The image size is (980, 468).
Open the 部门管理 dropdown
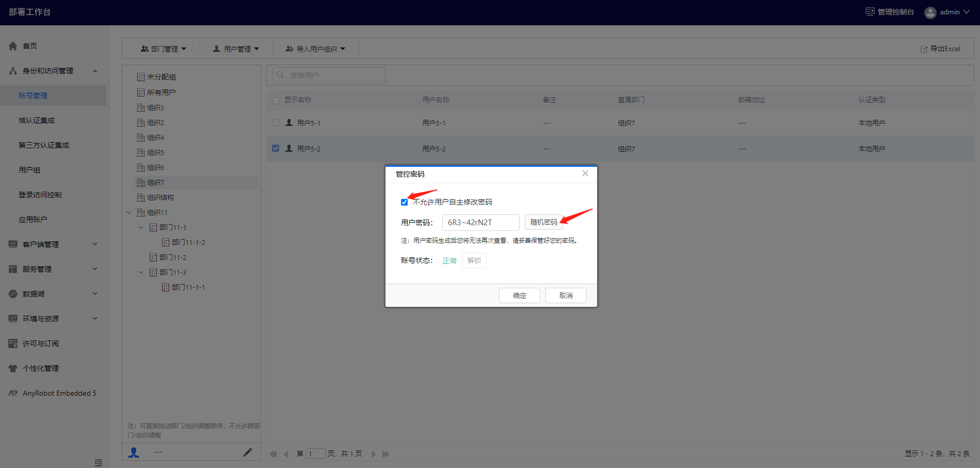[x=164, y=49]
